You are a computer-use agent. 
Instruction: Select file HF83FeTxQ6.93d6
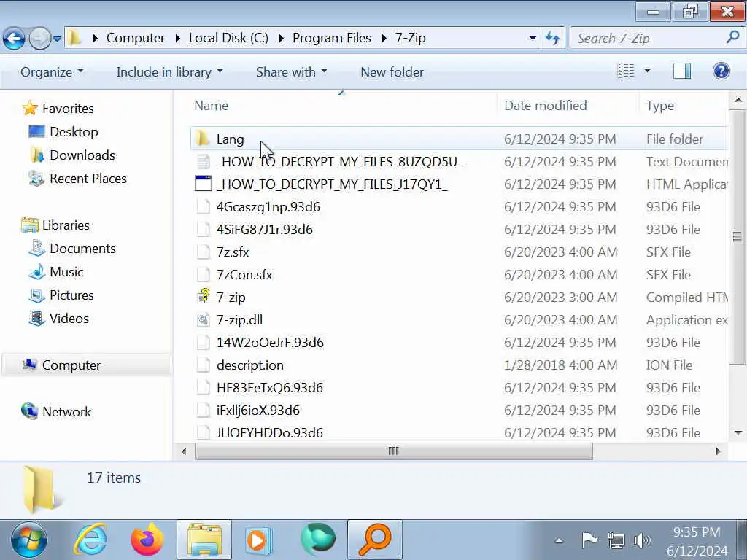pos(270,388)
